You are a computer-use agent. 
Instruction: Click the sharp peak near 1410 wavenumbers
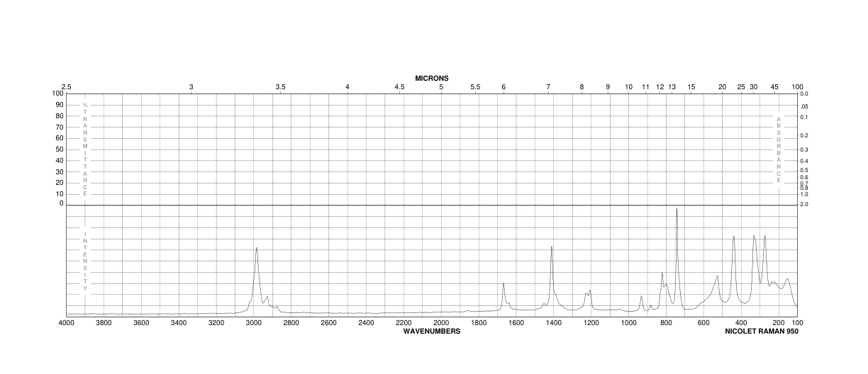tap(552, 247)
